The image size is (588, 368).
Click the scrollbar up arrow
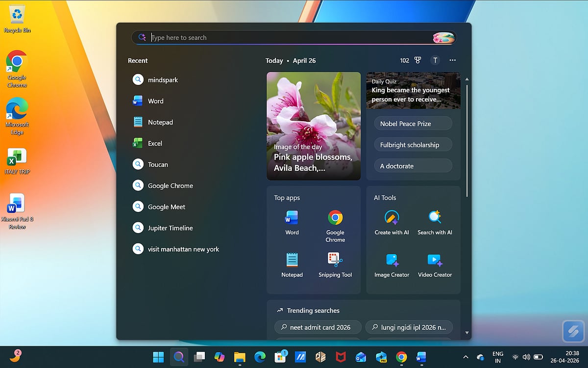(x=466, y=79)
